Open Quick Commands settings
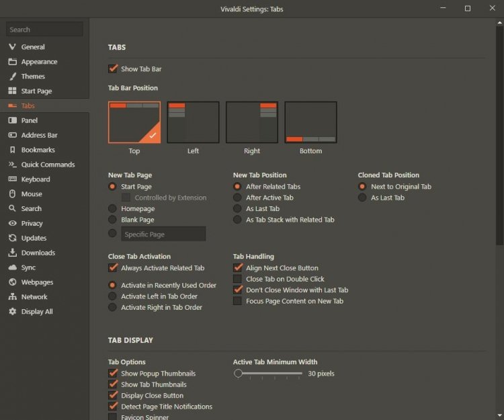 [x=48, y=165]
